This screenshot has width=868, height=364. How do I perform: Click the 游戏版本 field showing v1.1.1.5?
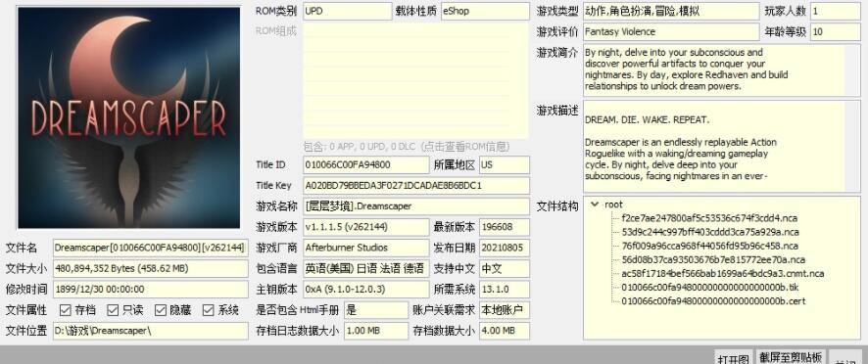click(x=365, y=227)
